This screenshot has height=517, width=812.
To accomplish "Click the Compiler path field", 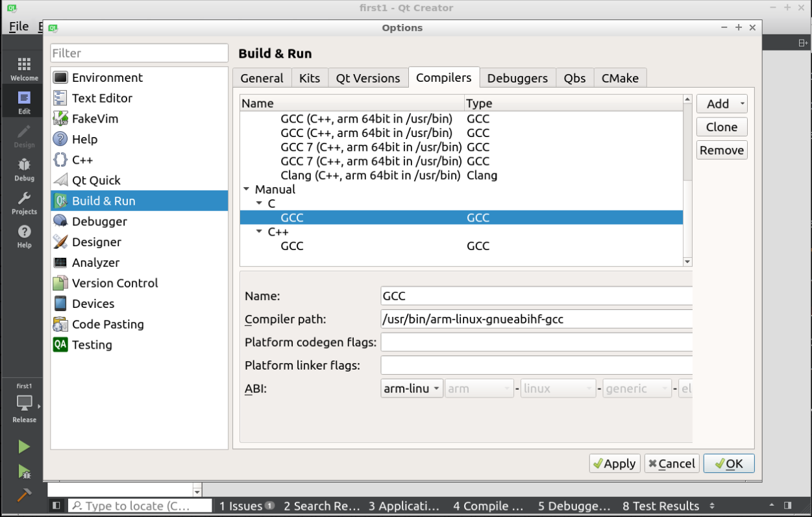I will point(537,319).
